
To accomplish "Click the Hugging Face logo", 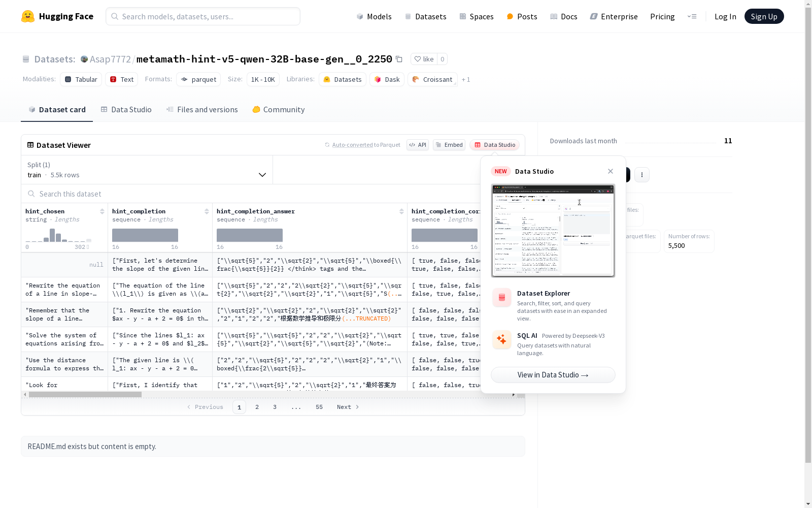I will pos(57,16).
